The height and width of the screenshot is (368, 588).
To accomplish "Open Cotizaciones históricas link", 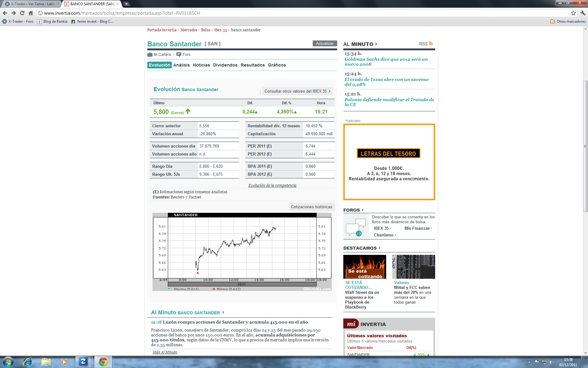I will (311, 207).
